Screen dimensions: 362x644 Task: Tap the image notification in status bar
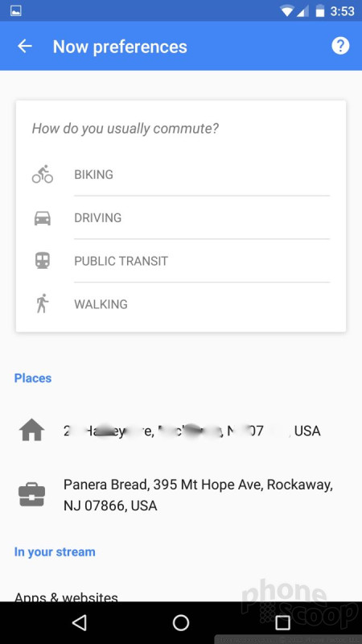coord(16,11)
